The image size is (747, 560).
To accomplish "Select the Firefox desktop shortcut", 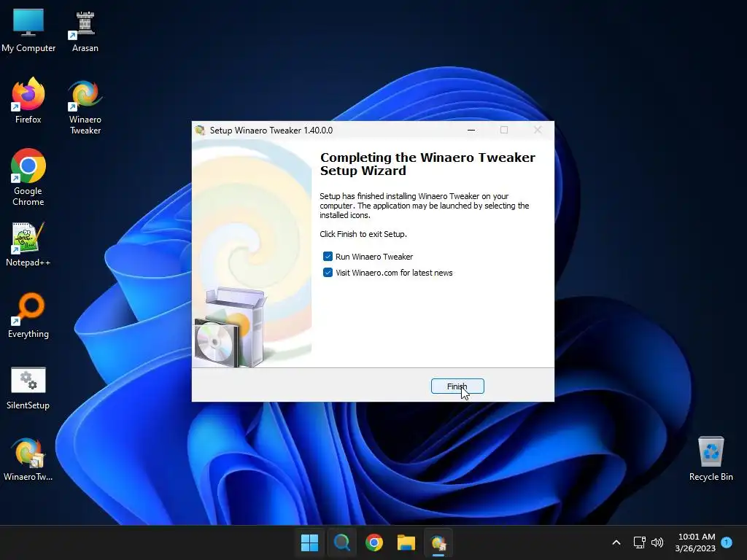I will (x=28, y=101).
